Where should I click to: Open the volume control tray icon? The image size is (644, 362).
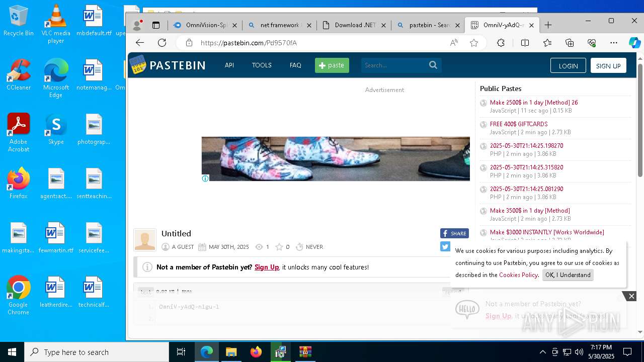pos(579,352)
